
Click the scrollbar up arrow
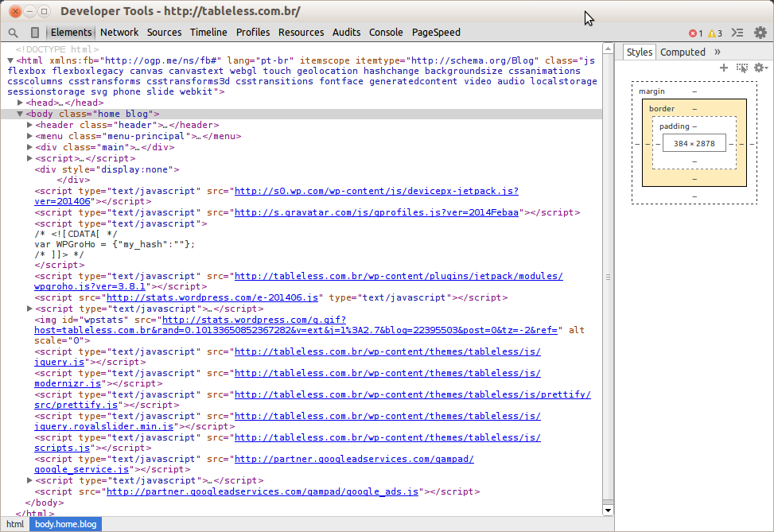point(608,49)
